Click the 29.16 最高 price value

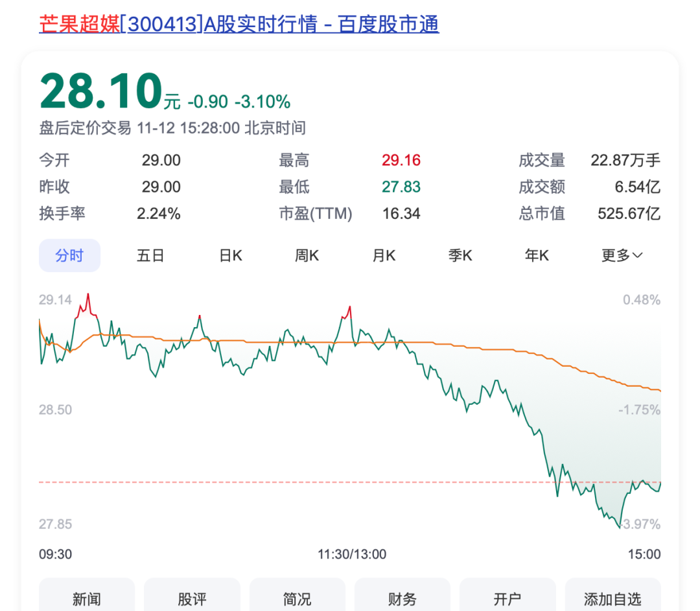pyautogui.click(x=401, y=160)
